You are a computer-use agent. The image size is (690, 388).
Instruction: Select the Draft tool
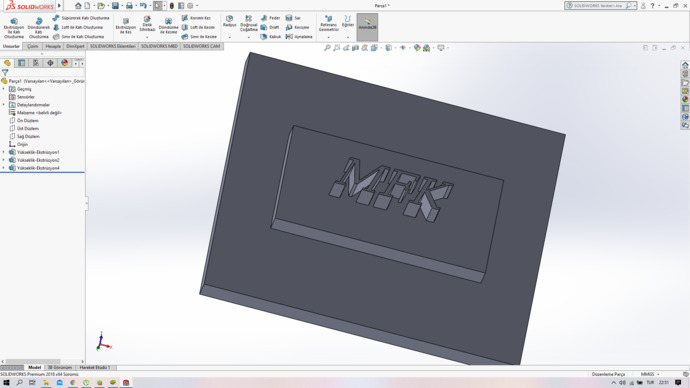pos(270,27)
